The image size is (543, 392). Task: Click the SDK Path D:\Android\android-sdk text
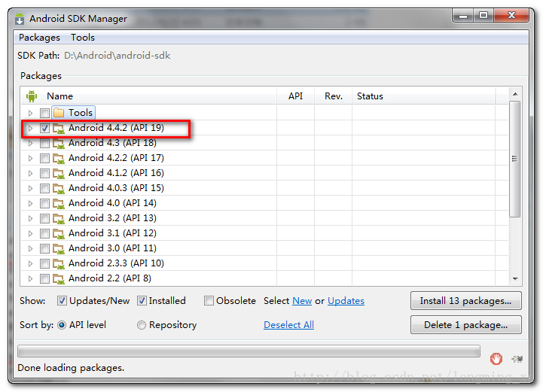click(117, 56)
